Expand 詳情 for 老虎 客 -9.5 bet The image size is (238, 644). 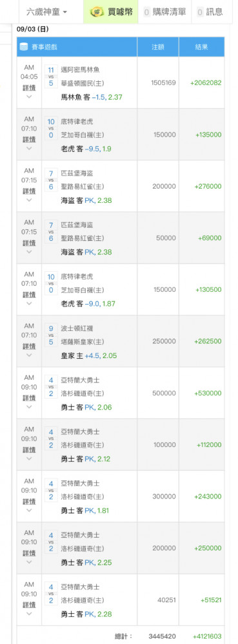tap(29, 139)
